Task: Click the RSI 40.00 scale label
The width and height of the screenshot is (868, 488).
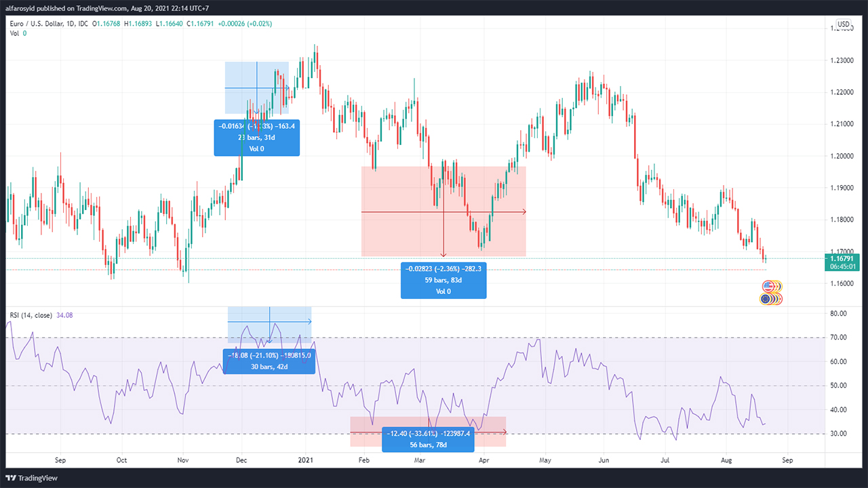Action: pos(838,409)
